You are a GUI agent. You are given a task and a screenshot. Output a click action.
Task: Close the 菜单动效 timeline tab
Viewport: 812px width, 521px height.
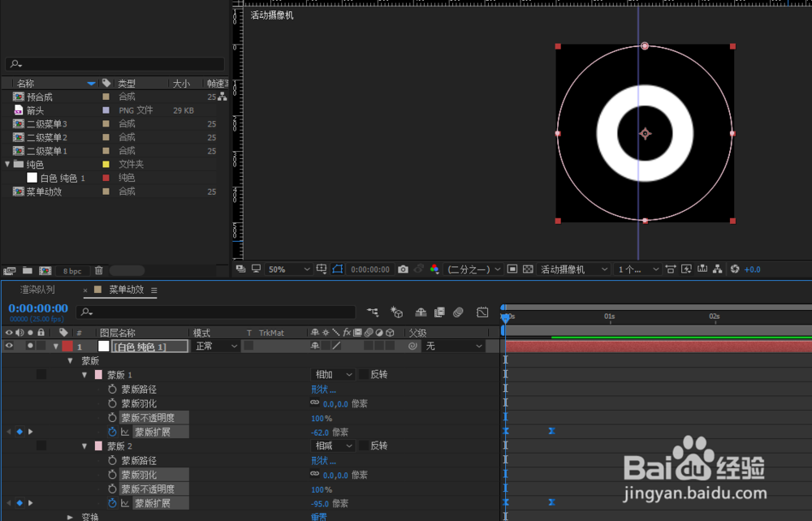[85, 291]
